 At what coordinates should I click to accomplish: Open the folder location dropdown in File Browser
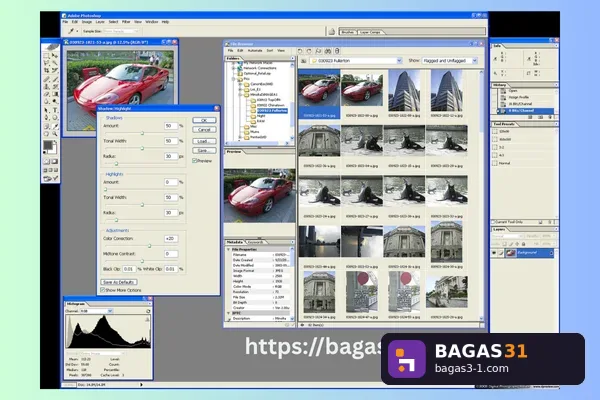(x=399, y=60)
